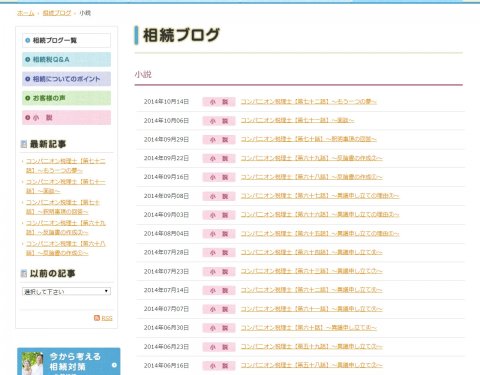Open the 2014年08月04日 article link
The height and width of the screenshot is (375, 480).
tap(320, 234)
